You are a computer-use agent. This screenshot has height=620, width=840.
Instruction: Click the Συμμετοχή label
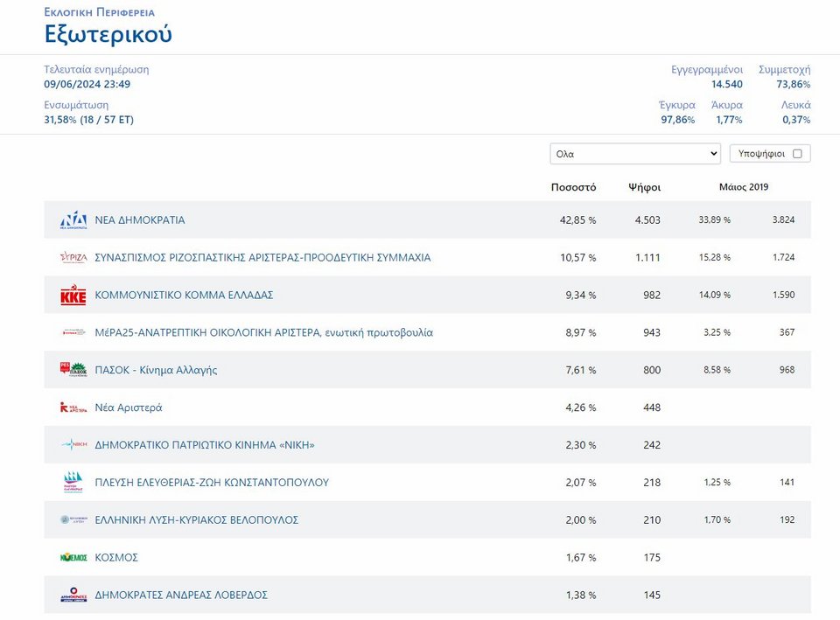784,70
